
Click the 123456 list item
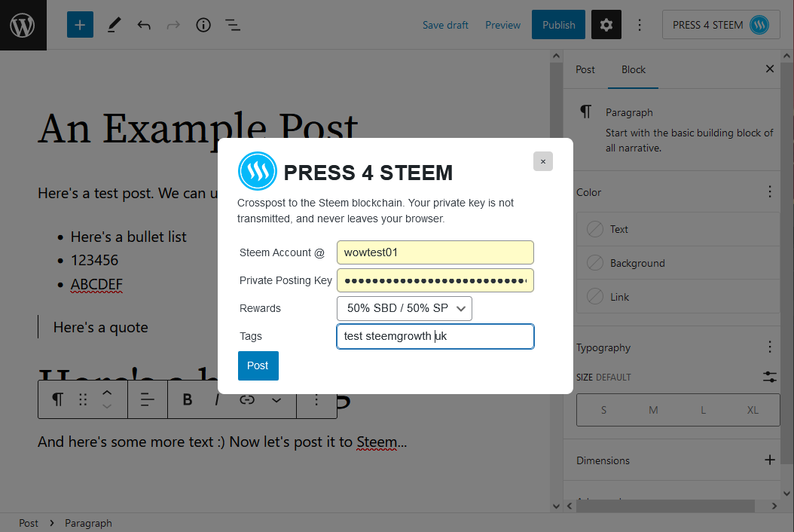94,261
